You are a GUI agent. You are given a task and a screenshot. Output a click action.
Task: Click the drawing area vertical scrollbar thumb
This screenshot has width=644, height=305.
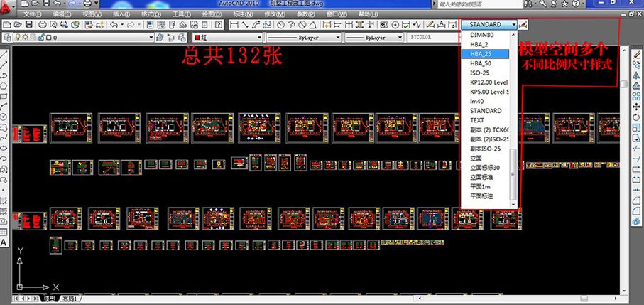624,85
